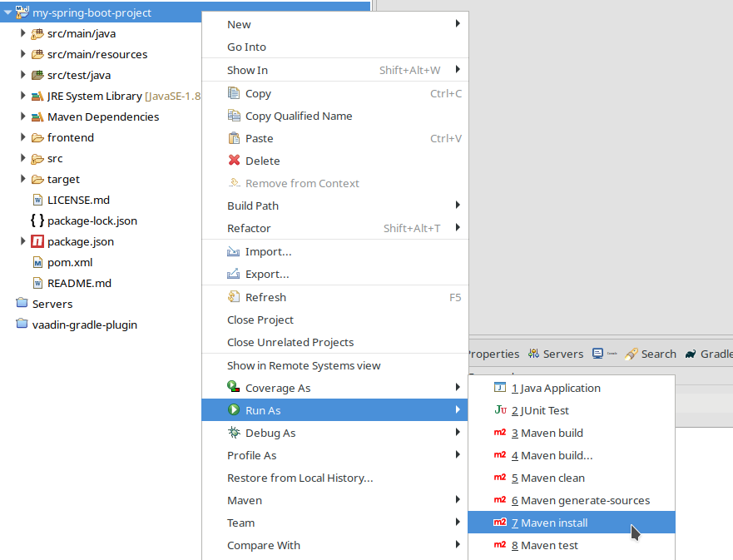The height and width of the screenshot is (560, 733).
Task: Click the Debug As bug icon
Action: coord(234,433)
